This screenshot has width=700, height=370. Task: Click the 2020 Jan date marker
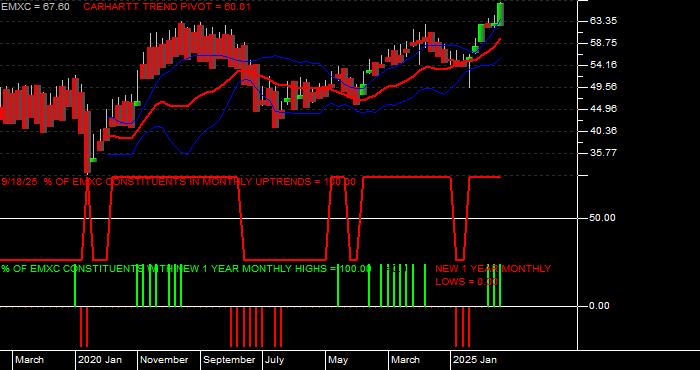point(100,360)
